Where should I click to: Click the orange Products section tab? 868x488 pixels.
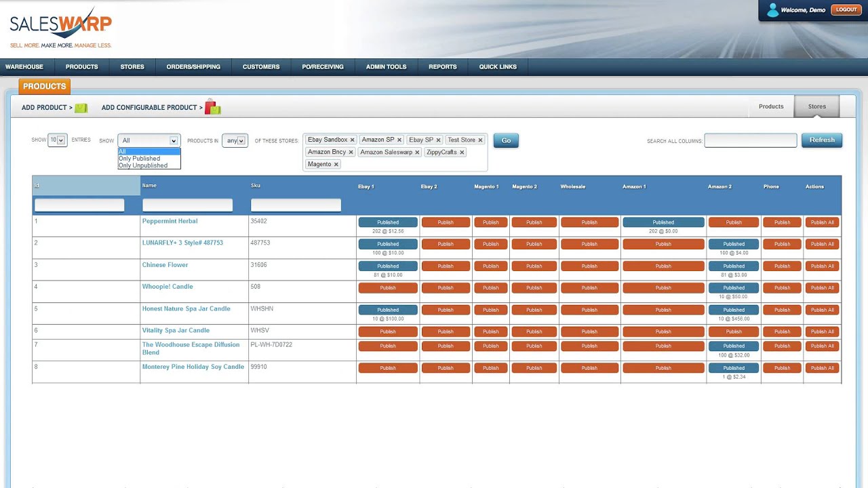(45, 86)
